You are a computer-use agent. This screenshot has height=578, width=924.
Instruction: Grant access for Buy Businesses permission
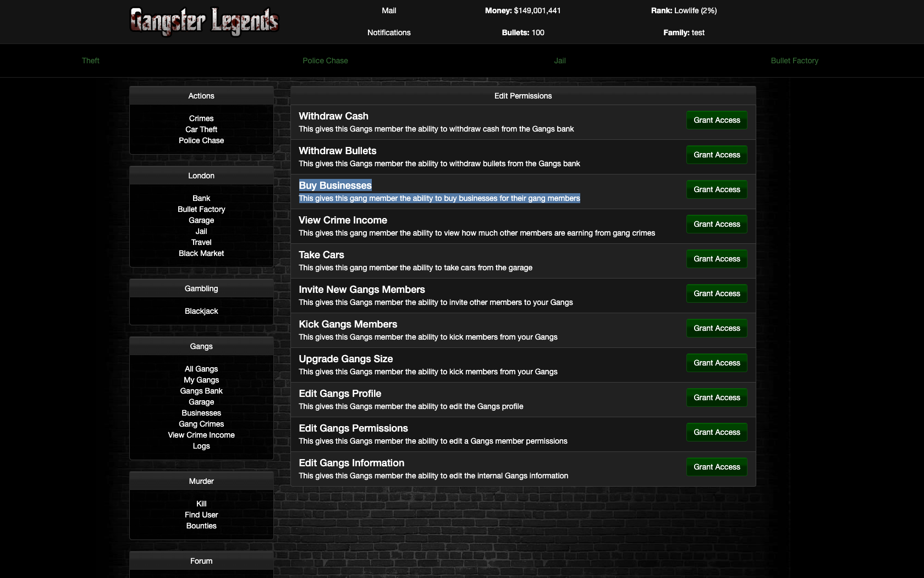(x=716, y=189)
